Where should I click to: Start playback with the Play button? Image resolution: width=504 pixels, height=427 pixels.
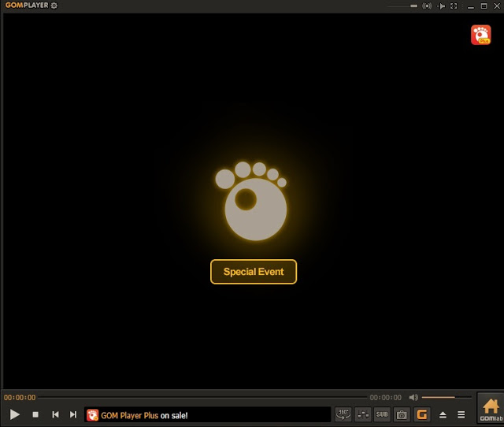tap(14, 414)
